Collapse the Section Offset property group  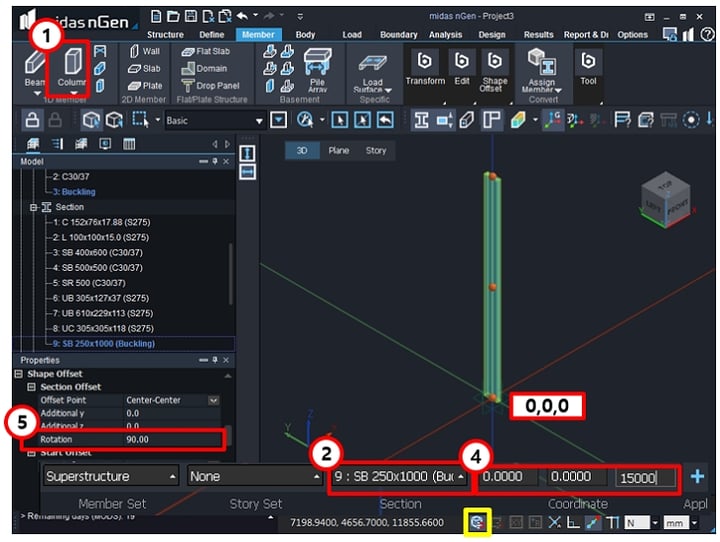coord(31,387)
